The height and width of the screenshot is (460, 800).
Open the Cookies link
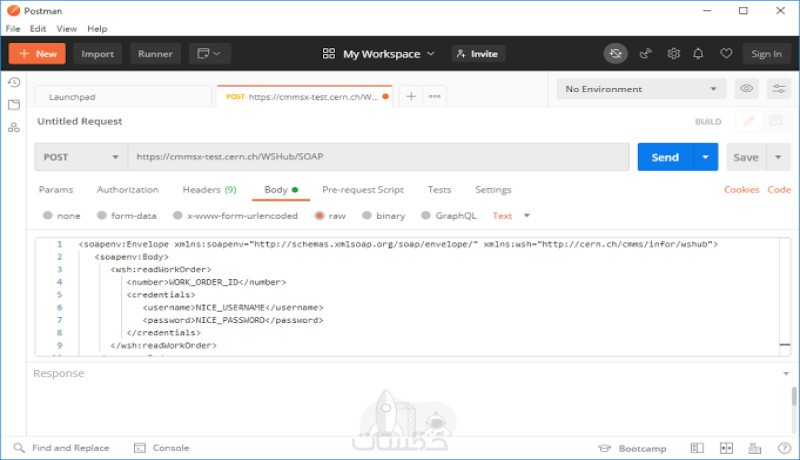(741, 189)
